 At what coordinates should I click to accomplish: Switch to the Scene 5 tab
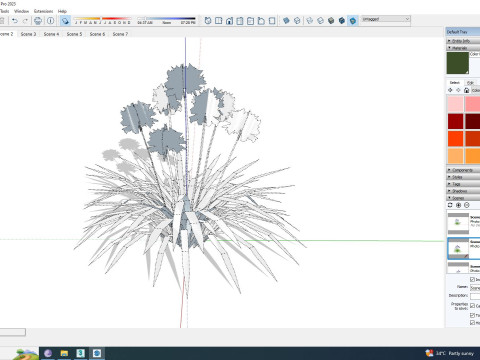74,34
